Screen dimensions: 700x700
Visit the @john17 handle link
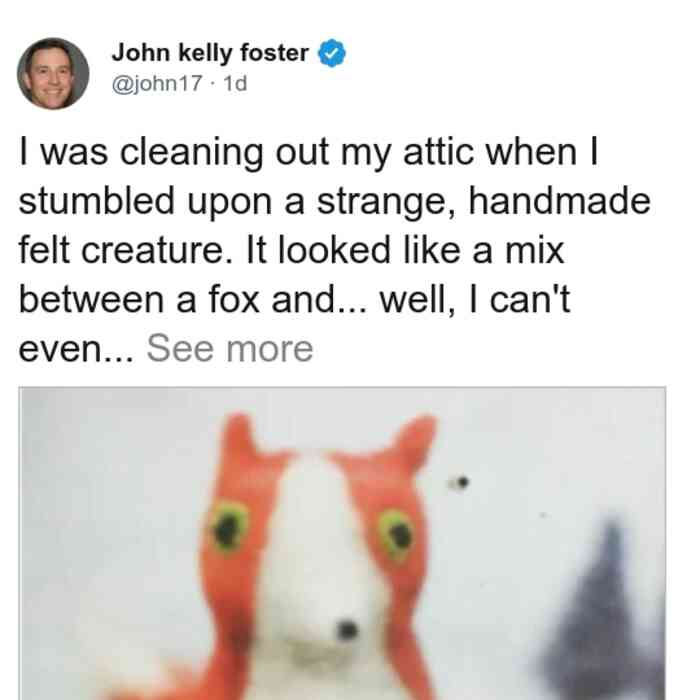coord(157,83)
